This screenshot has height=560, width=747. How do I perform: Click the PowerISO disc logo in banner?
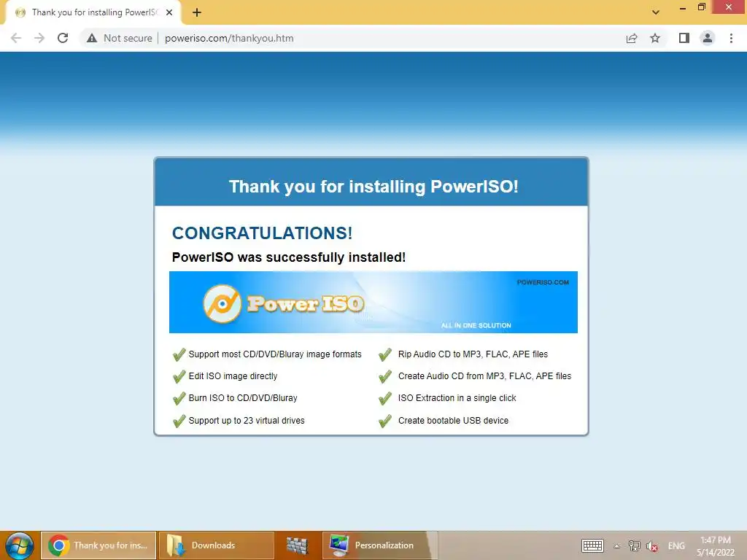[222, 304]
